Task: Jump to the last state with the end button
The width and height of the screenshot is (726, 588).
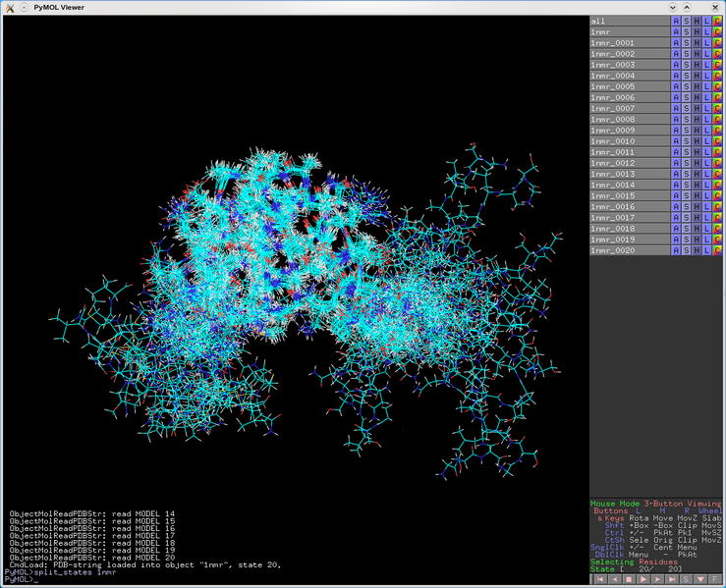Action: [673, 579]
